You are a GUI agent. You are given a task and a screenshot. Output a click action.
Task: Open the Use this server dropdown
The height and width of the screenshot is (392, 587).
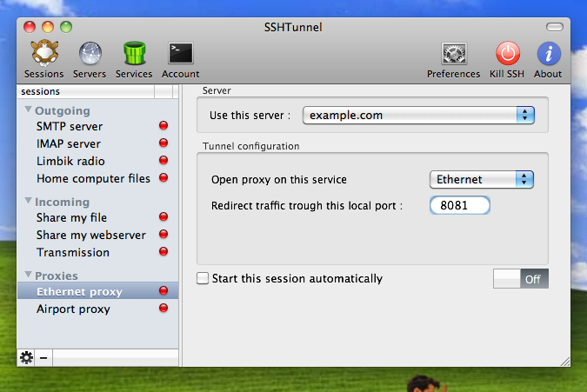[418, 116]
